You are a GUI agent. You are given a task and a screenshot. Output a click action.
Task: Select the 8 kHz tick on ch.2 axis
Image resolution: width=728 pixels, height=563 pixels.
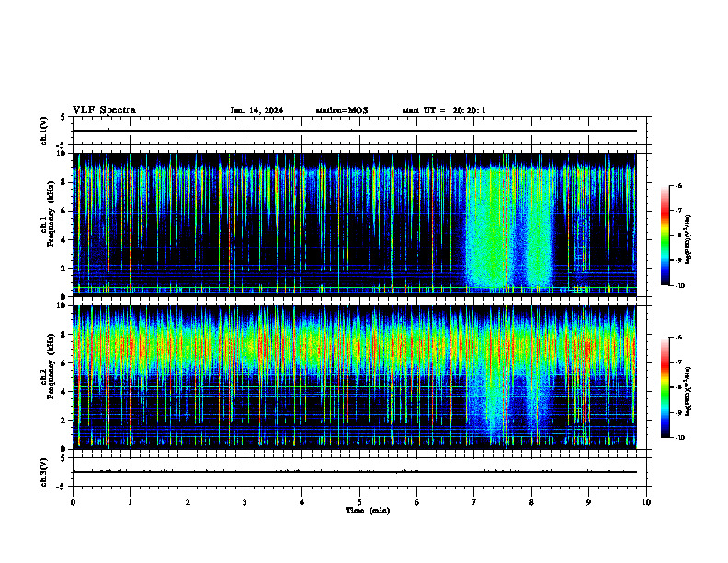click(x=64, y=335)
